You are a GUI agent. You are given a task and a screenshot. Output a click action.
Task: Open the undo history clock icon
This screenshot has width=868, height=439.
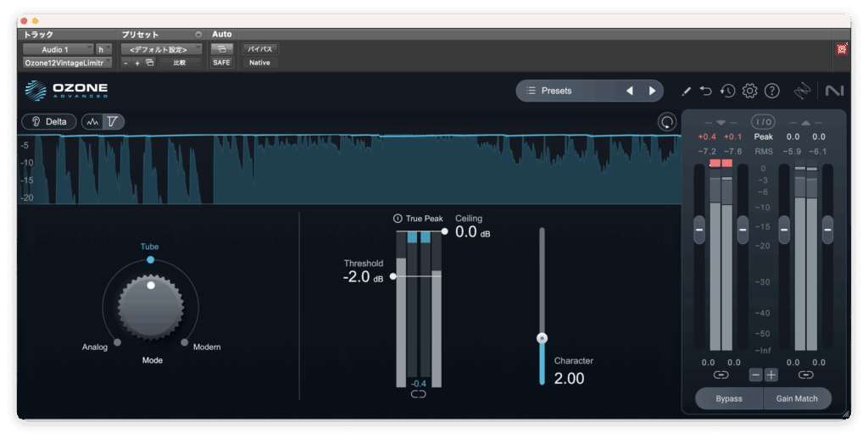[727, 91]
